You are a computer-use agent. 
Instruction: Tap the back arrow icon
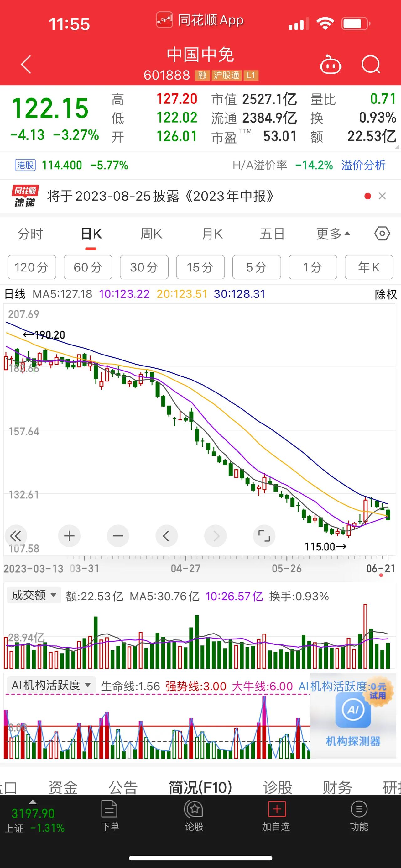pyautogui.click(x=26, y=64)
